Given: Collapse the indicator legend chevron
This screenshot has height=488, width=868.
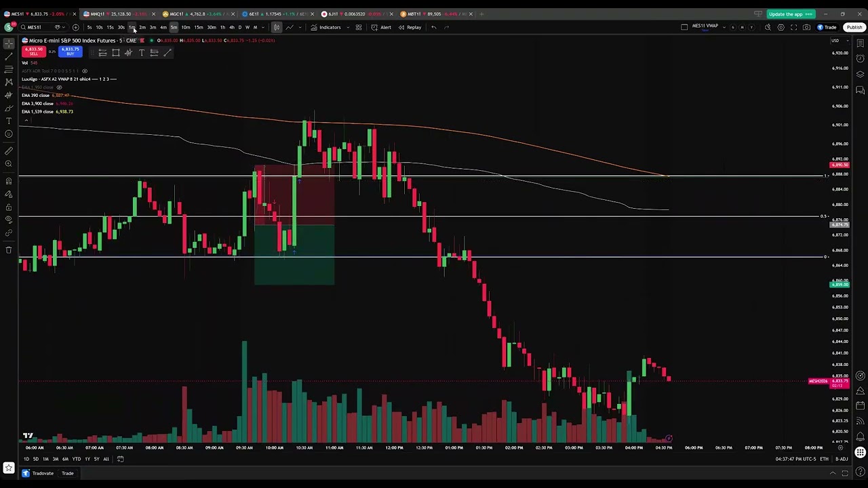Looking at the screenshot, I should click(26, 120).
